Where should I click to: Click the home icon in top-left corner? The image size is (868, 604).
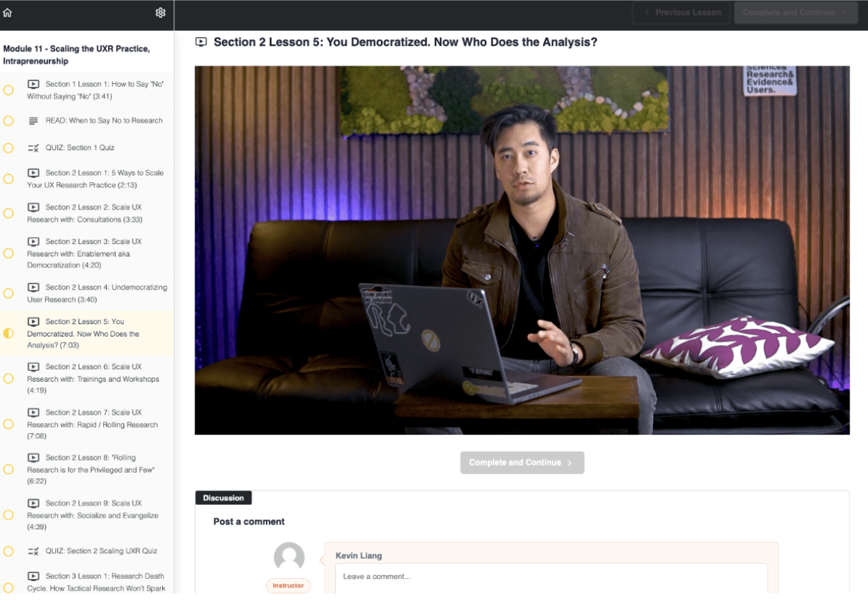point(7,13)
